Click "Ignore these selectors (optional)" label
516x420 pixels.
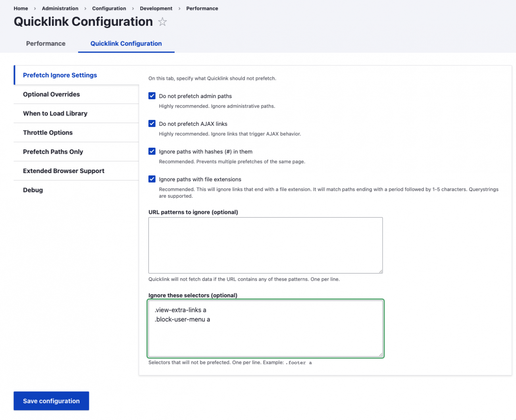coord(193,295)
